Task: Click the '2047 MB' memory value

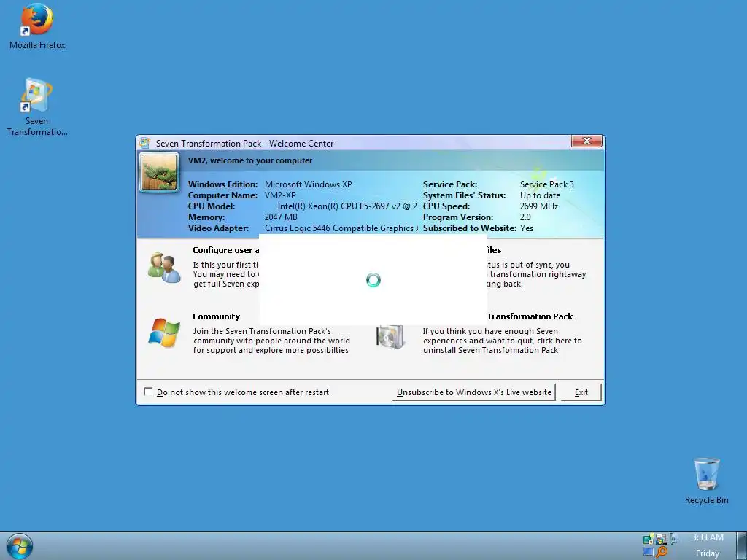Action: 281,217
